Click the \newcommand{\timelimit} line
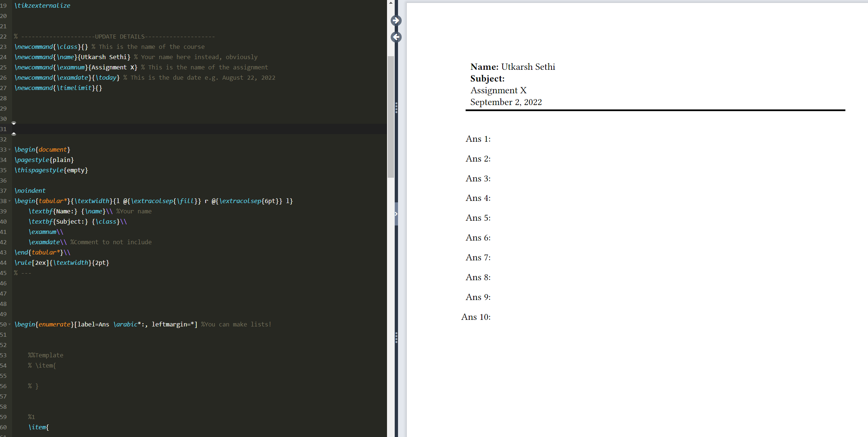 tap(58, 88)
